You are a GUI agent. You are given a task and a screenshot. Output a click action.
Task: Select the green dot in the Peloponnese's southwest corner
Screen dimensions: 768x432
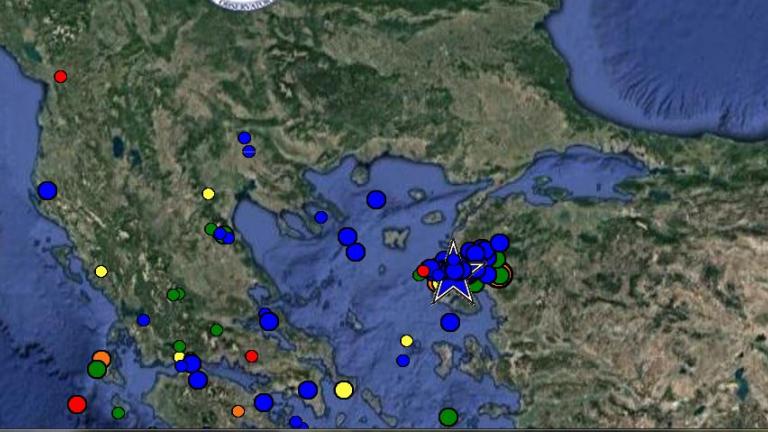[118, 413]
